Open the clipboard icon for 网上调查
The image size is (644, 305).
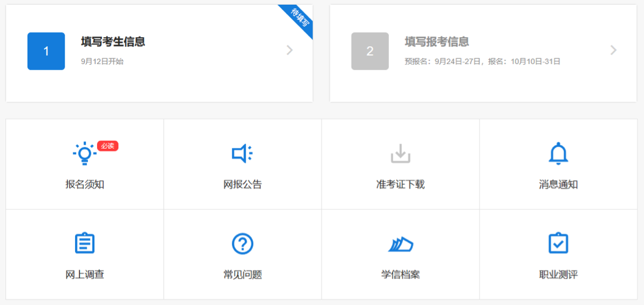(84, 243)
